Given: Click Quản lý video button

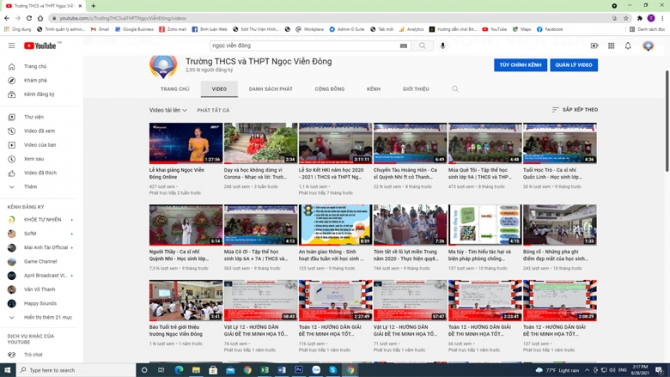Looking at the screenshot, I should (573, 65).
